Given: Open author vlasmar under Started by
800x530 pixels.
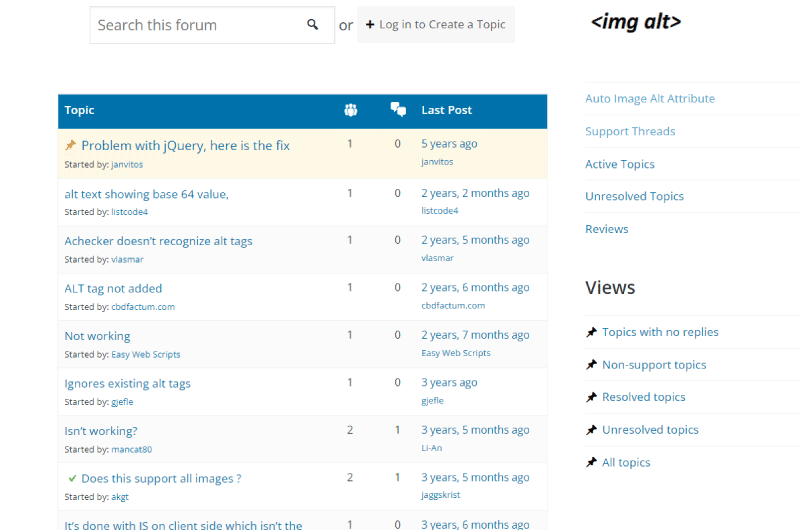Looking at the screenshot, I should [128, 259].
